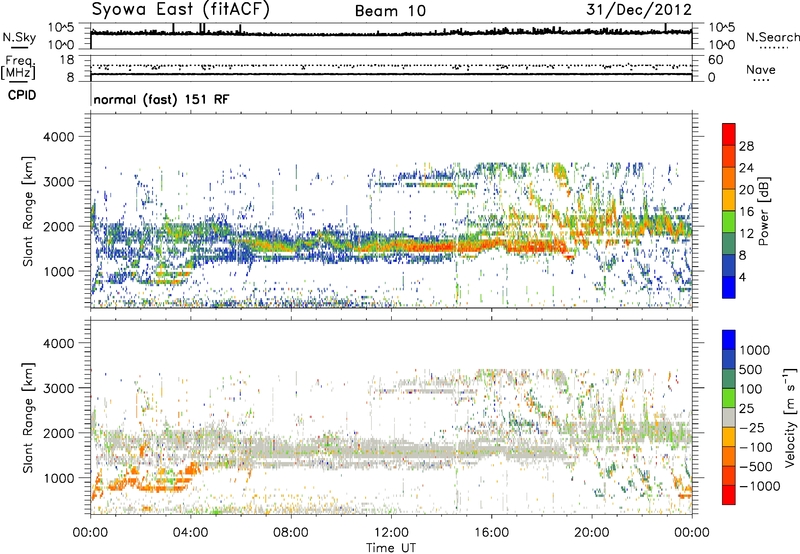
Task: Click the 20:00 time axis label
Action: [591, 533]
